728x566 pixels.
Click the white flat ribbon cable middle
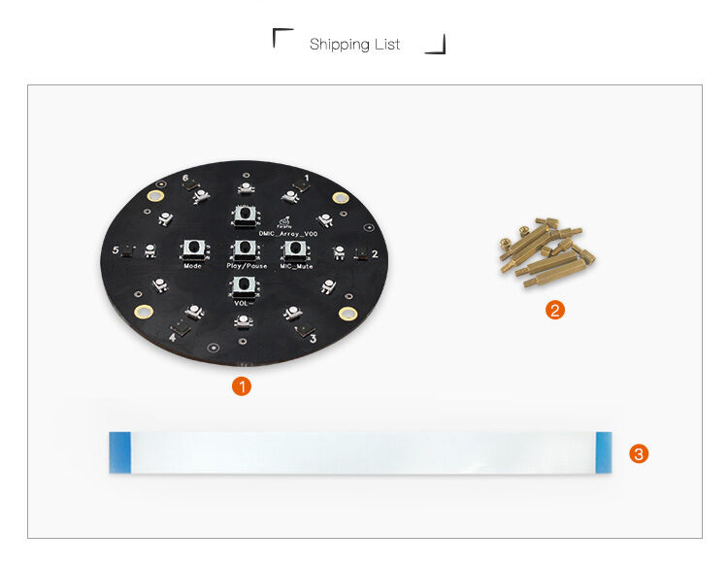coord(363,452)
